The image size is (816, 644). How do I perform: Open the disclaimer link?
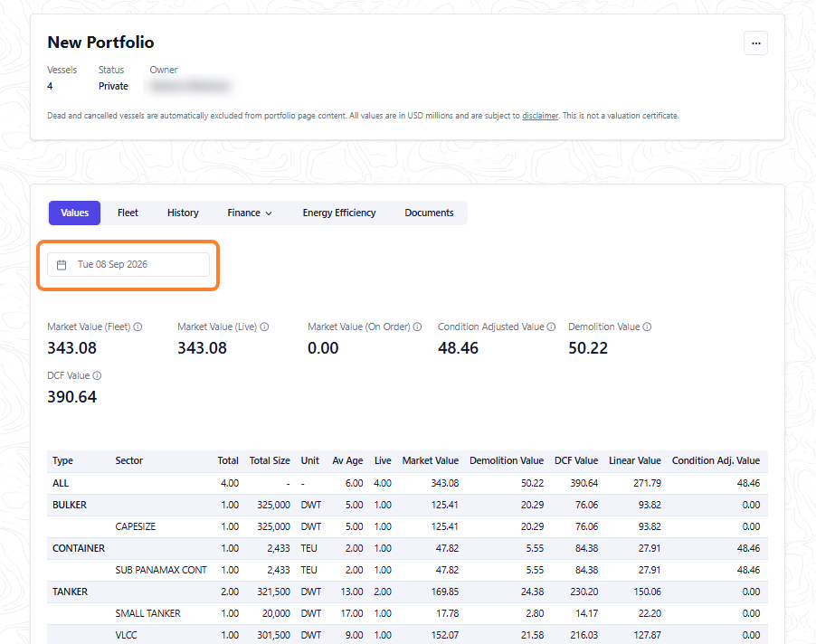[x=540, y=116]
